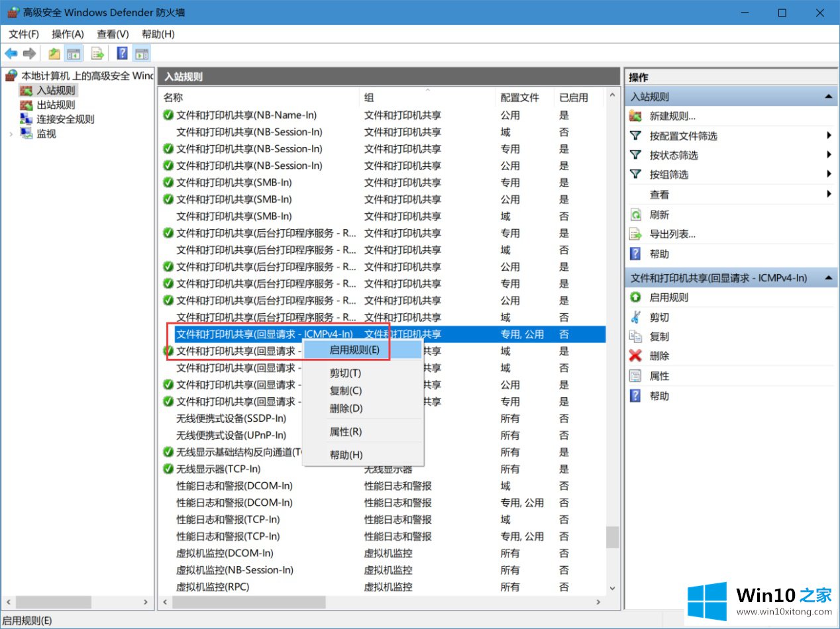Click green check icon of NB-Name-In rule
840x629 pixels.
tap(168, 115)
